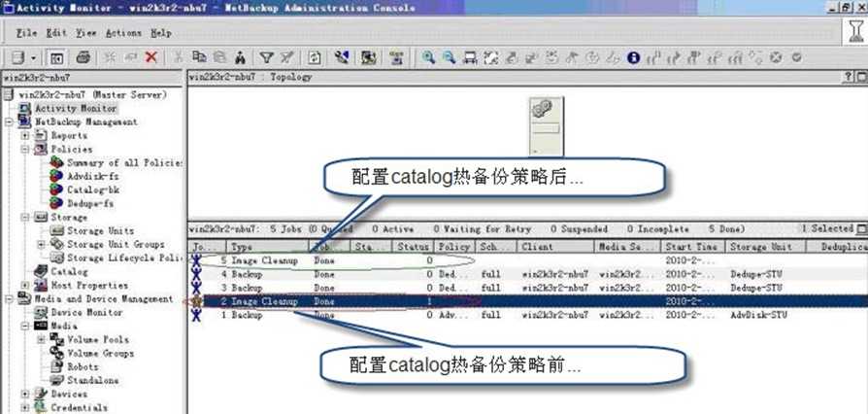Collapse Media and Device Management node
The width and height of the screenshot is (868, 414).
tap(10, 298)
